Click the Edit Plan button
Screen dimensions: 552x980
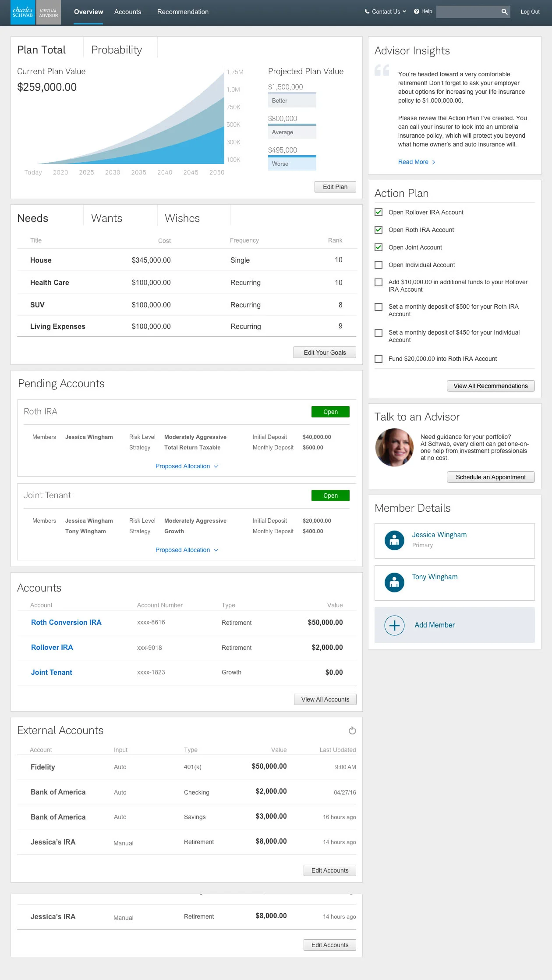[x=335, y=187]
